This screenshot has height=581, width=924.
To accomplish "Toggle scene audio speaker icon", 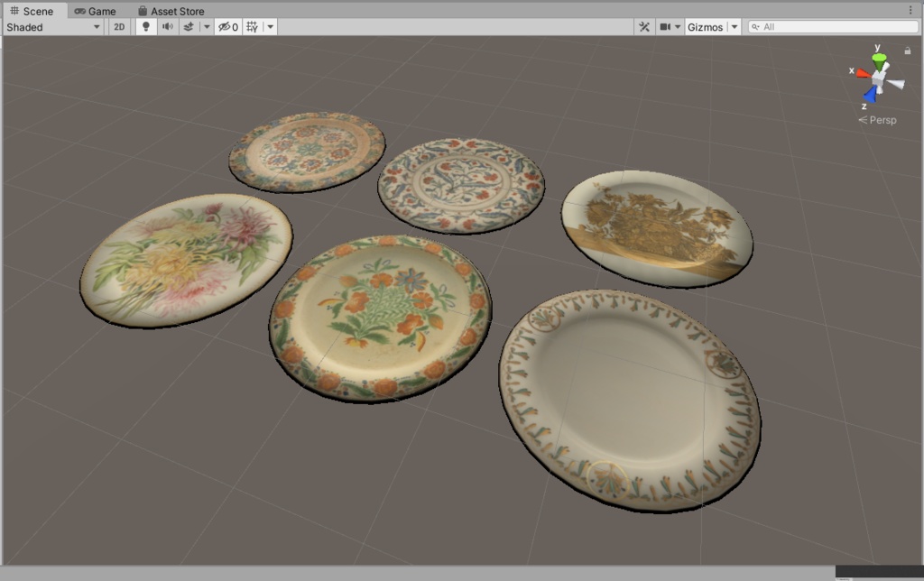I will click(168, 27).
